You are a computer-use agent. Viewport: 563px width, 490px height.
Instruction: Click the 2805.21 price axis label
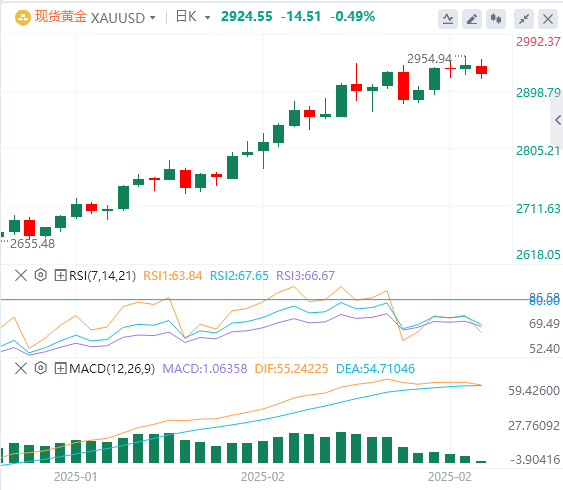click(538, 151)
